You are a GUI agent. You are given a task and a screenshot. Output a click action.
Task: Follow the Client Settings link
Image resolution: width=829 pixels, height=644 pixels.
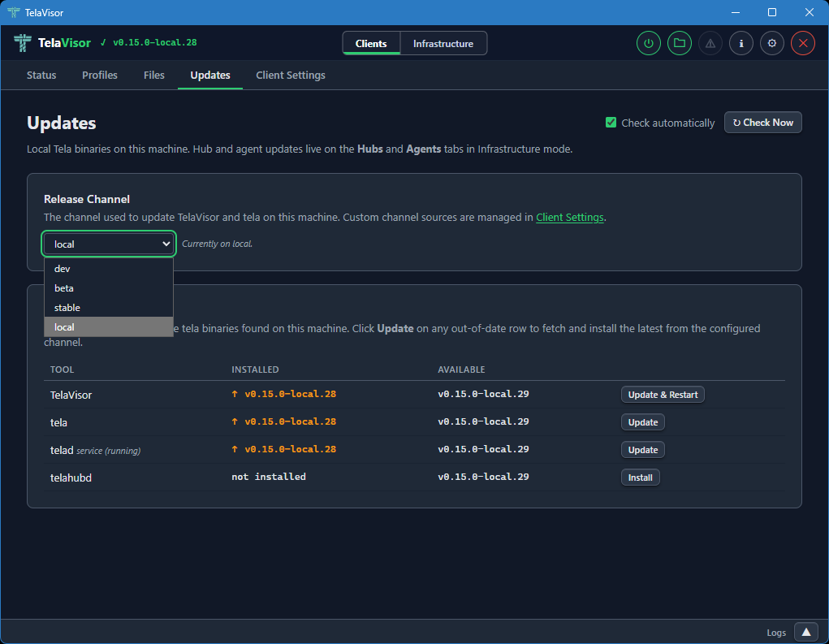pos(569,218)
